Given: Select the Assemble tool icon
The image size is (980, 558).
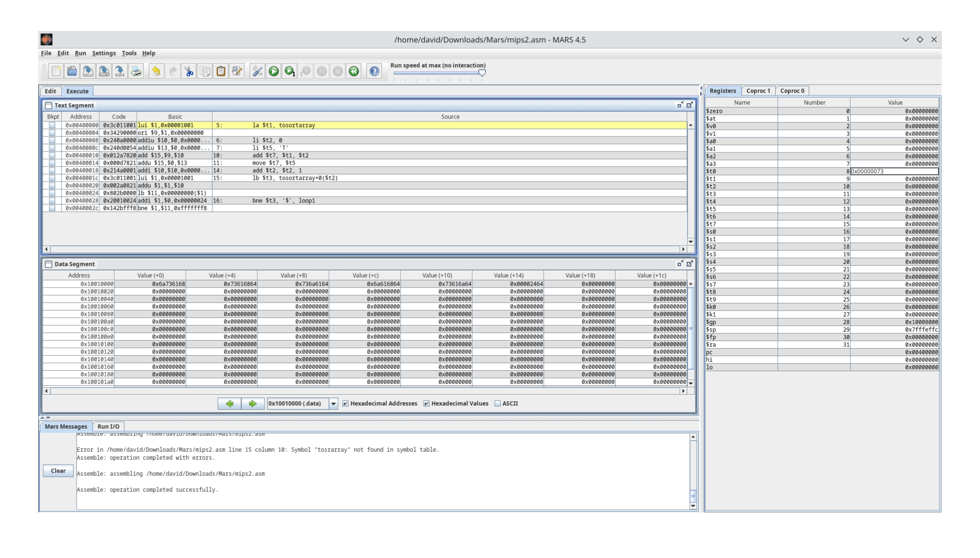Looking at the screenshot, I should [x=258, y=72].
